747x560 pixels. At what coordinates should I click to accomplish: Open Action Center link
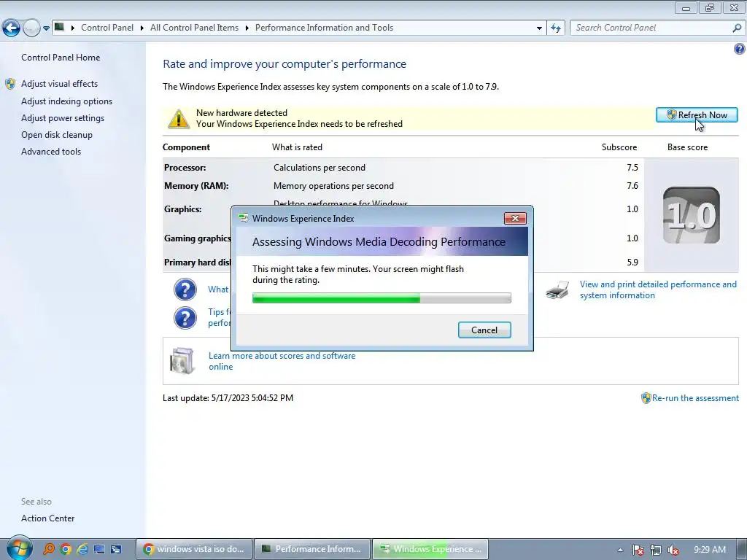(x=47, y=518)
